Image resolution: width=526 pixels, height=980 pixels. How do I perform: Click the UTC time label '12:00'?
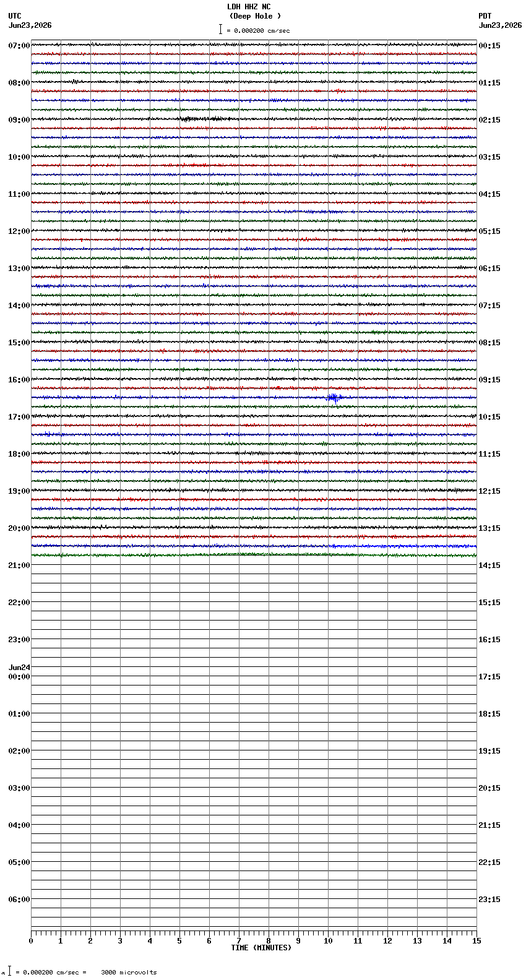point(19,231)
